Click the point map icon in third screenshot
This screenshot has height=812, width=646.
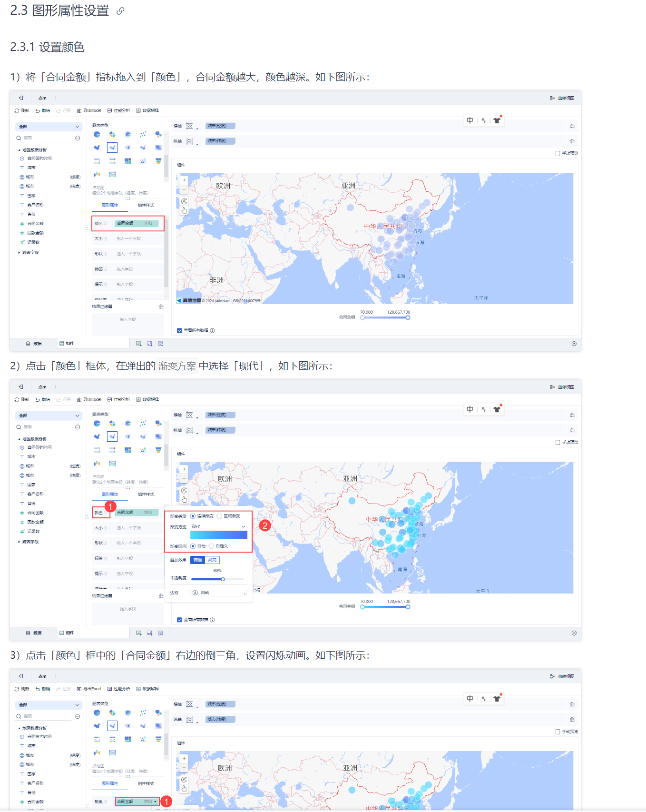(112, 726)
